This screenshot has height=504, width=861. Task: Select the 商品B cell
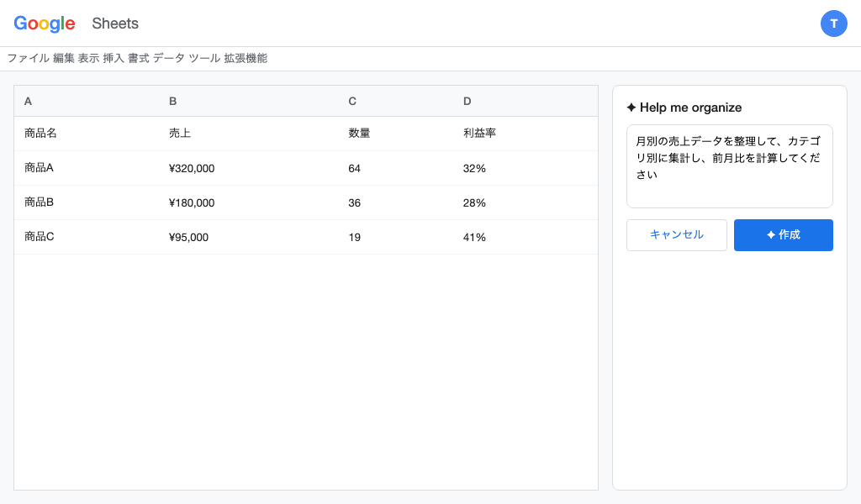(x=40, y=202)
